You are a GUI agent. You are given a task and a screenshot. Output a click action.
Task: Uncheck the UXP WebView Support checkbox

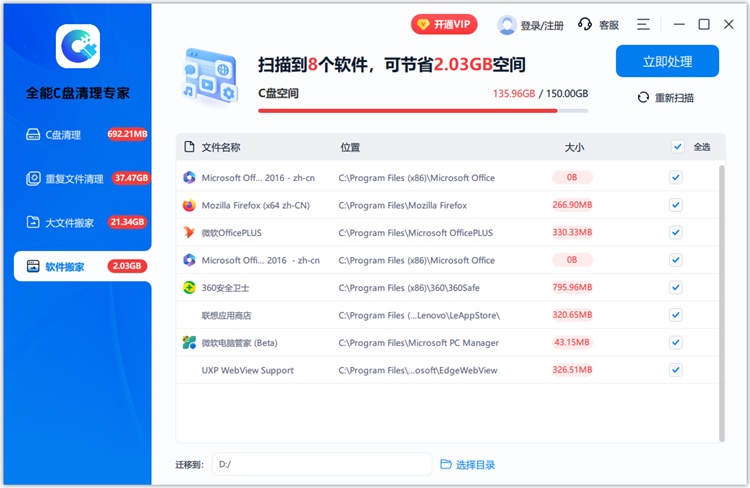(x=675, y=370)
